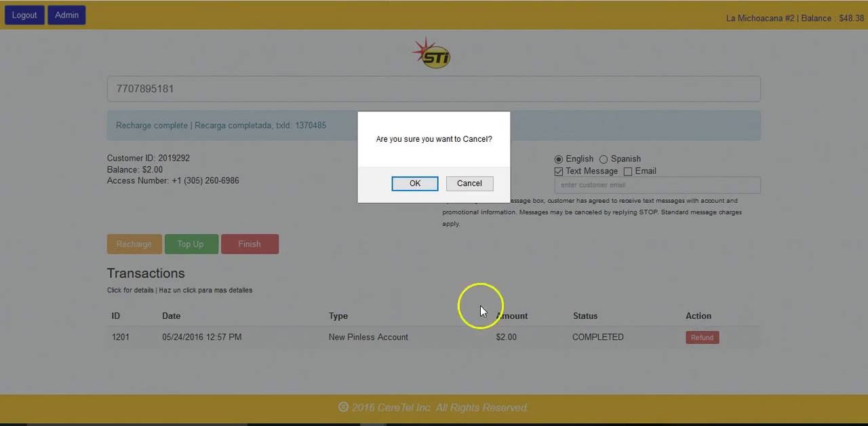868x426 pixels.
Task: Select the English language radio
Action: (x=559, y=159)
